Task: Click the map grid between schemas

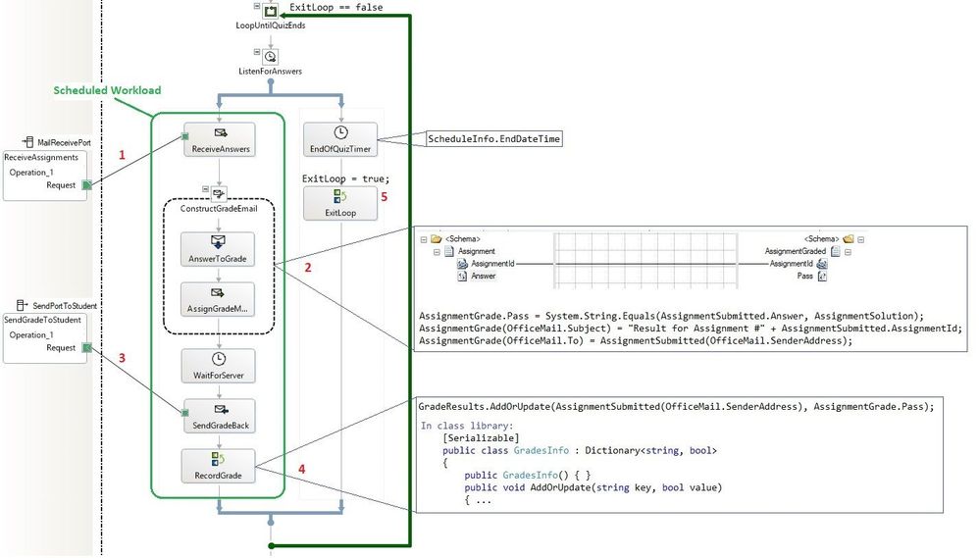Action: tap(645, 260)
